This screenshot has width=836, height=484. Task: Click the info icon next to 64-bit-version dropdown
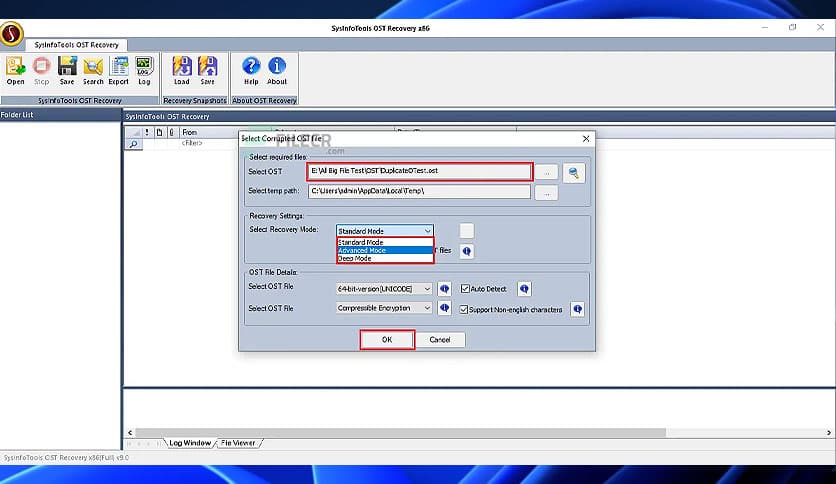(444, 289)
